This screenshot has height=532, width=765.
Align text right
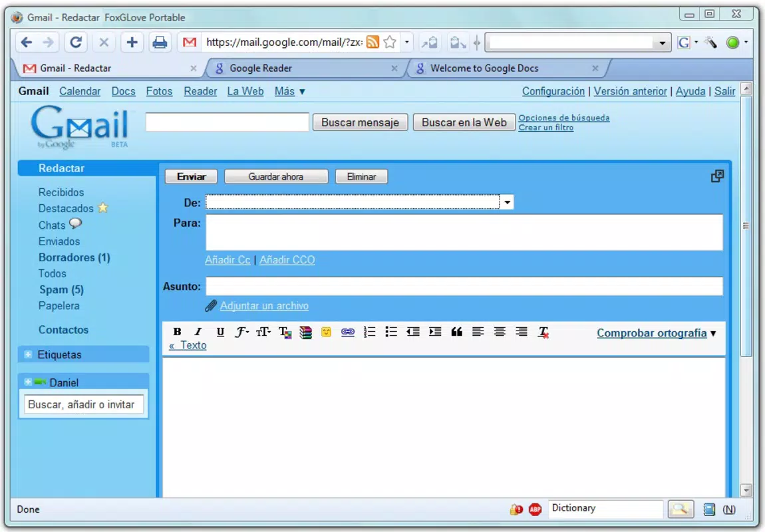(521, 332)
